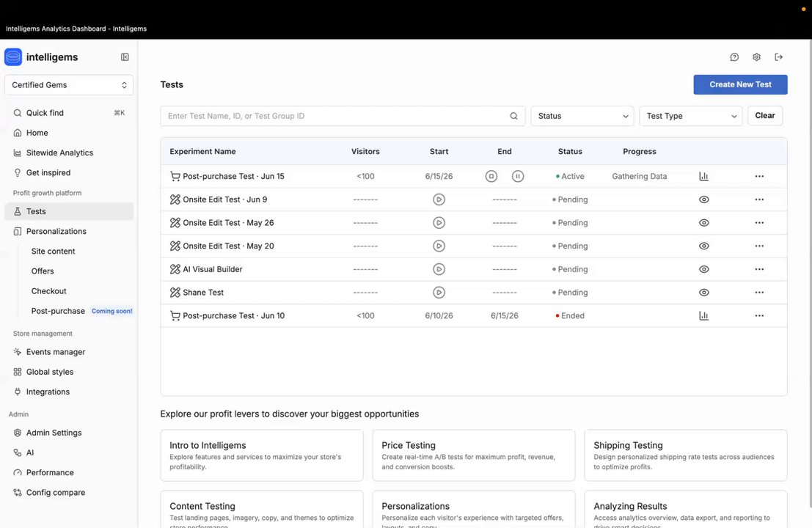This screenshot has width=812, height=528.
Task: Start the Onsite Edit Test May 26
Action: pos(439,223)
